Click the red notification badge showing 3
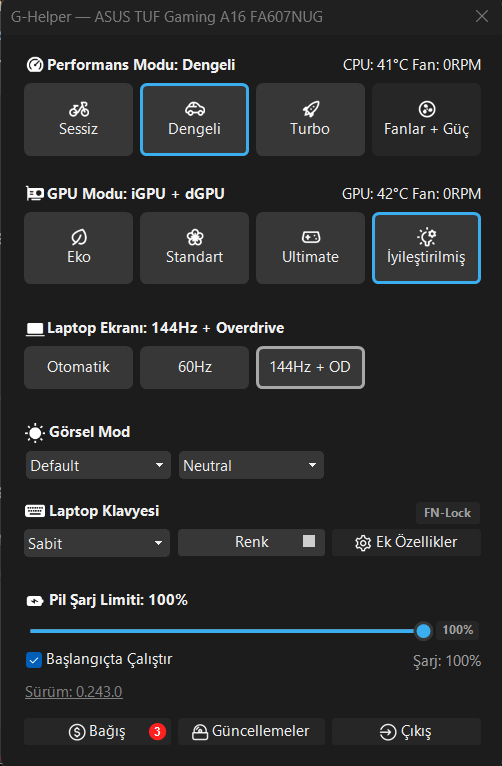The height and width of the screenshot is (766, 502). pyautogui.click(x=157, y=731)
